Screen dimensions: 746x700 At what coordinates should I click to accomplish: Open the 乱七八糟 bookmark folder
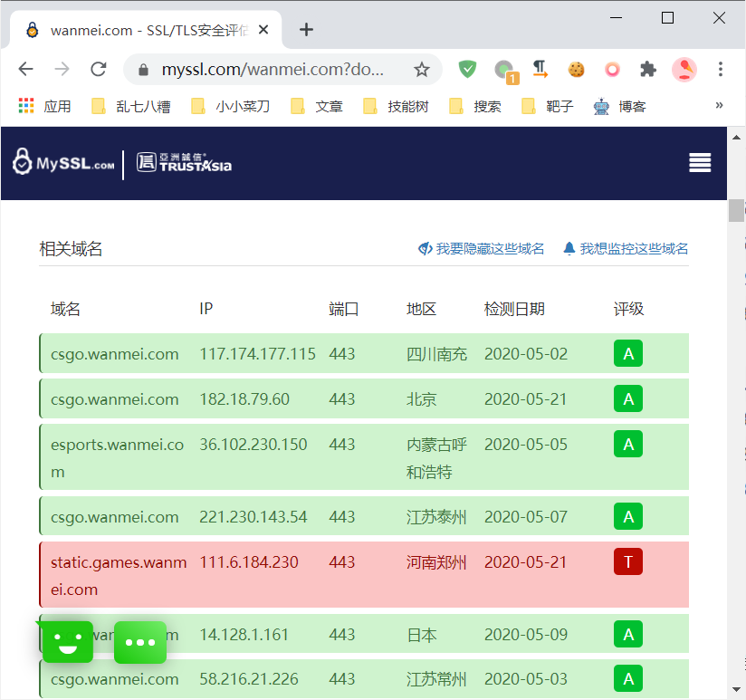(131, 106)
